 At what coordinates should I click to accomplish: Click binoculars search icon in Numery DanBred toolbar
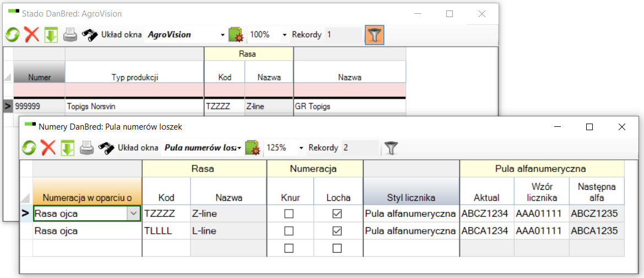[106, 148]
